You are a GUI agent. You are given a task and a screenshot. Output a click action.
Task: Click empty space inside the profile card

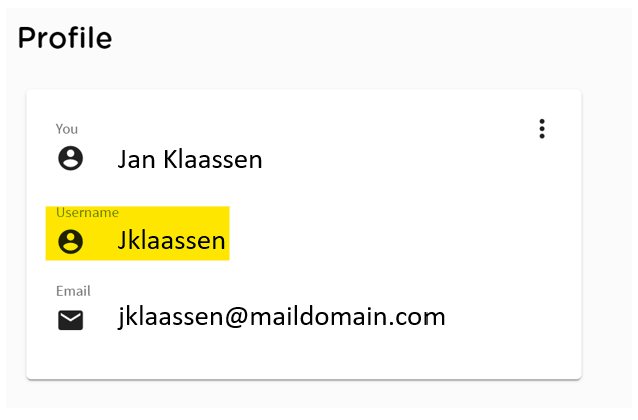407,228
